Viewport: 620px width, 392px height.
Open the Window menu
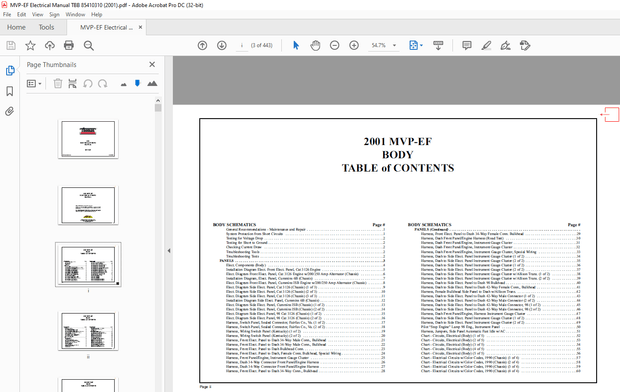75,15
